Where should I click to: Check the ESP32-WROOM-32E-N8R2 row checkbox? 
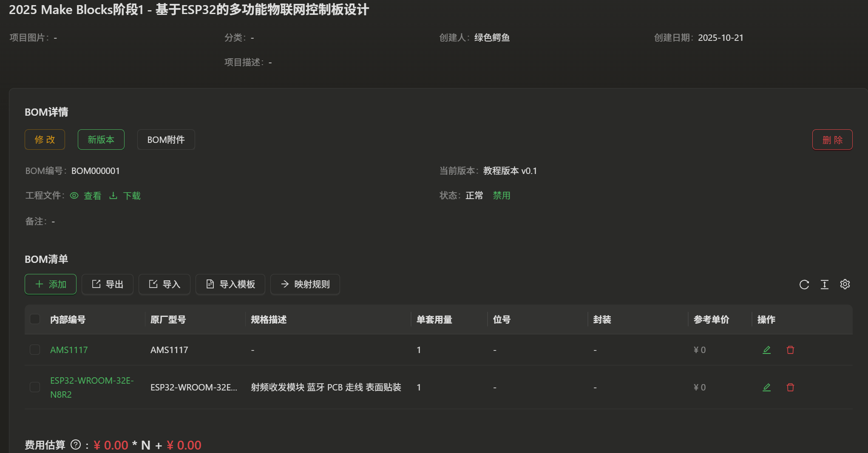pos(35,387)
